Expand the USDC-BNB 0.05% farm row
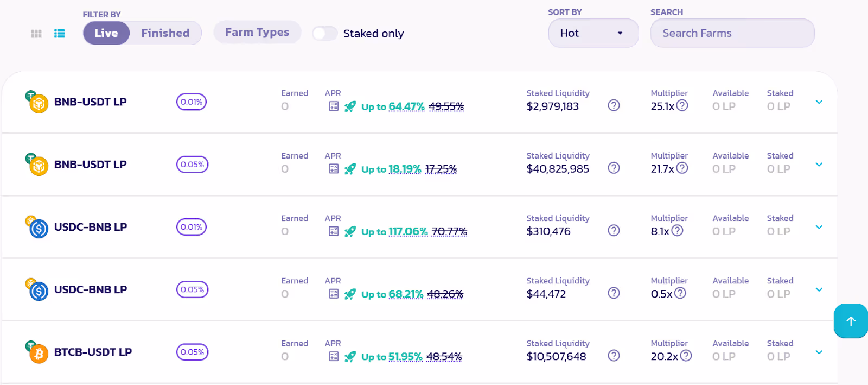This screenshot has width=868, height=385. tap(819, 289)
